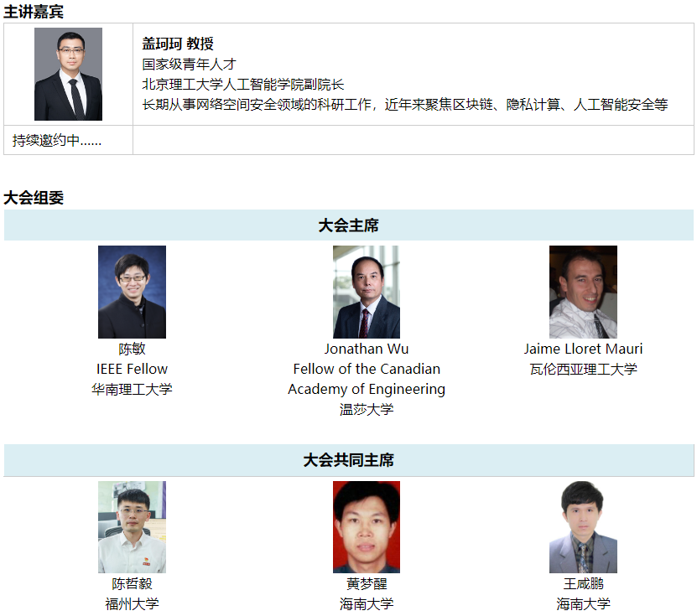Click the text 华南理工大学
The image size is (697, 616).
click(132, 389)
